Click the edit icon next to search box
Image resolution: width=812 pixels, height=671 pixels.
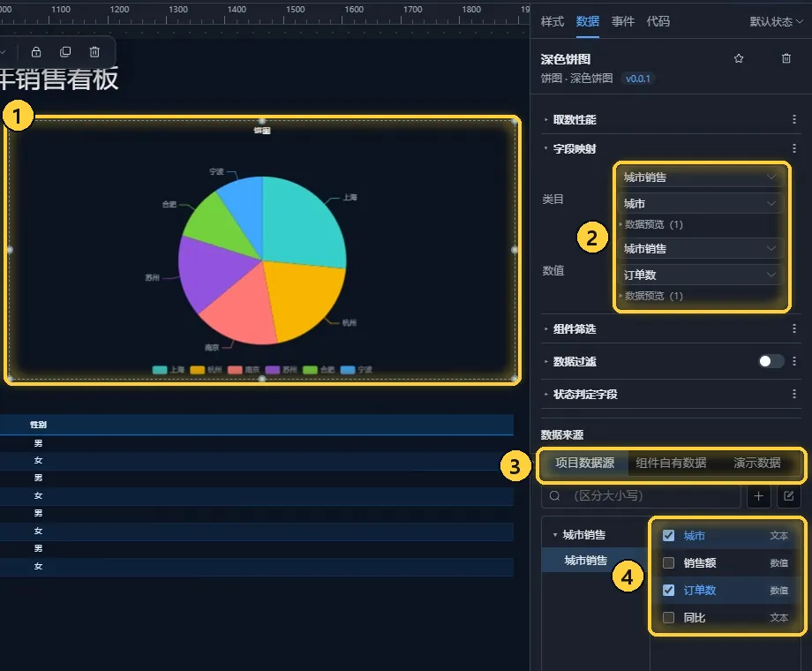(x=789, y=496)
